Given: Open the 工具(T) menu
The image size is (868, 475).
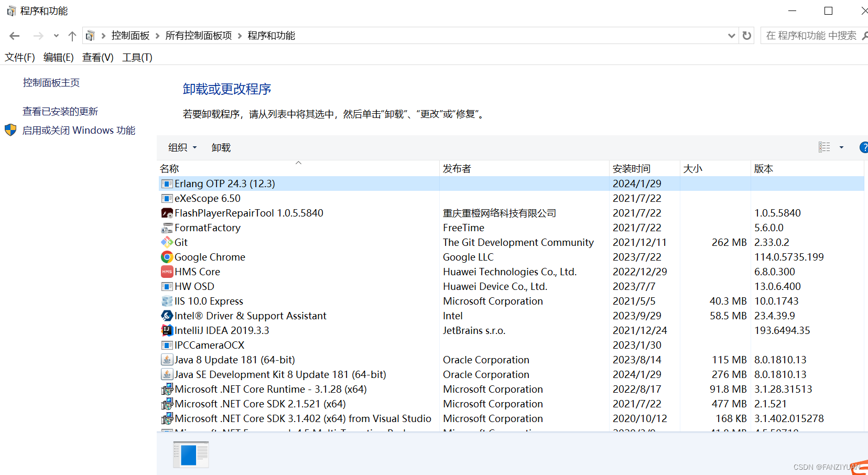Looking at the screenshot, I should 137,57.
